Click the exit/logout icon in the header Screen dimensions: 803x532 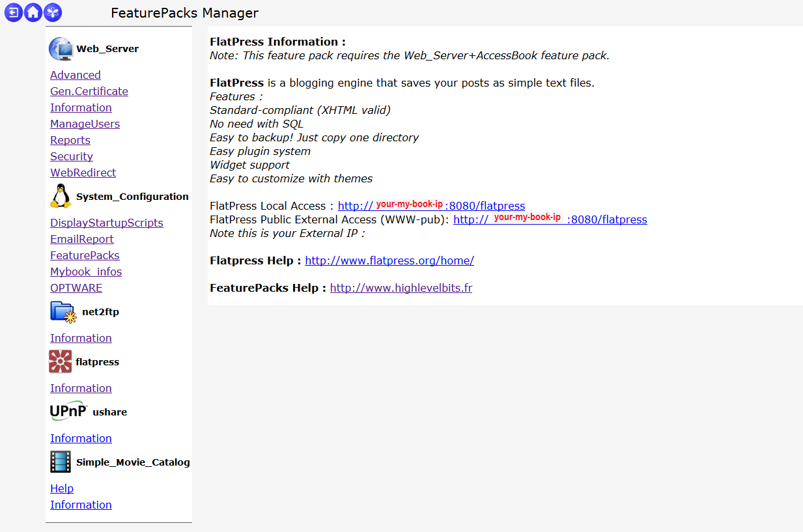coord(13,12)
